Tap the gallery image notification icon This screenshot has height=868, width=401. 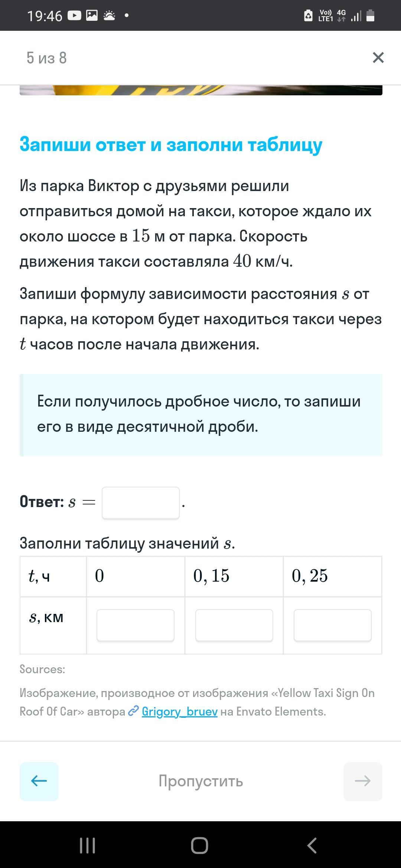[92, 16]
